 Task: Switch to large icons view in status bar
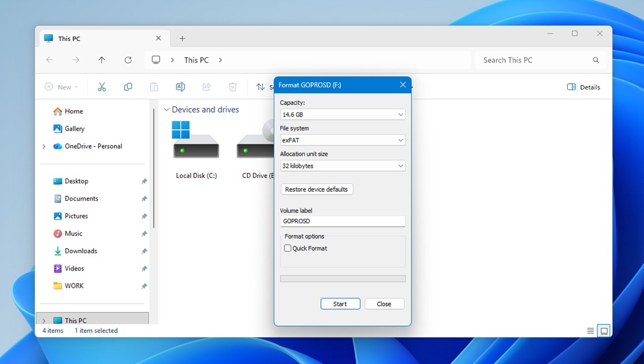point(604,331)
